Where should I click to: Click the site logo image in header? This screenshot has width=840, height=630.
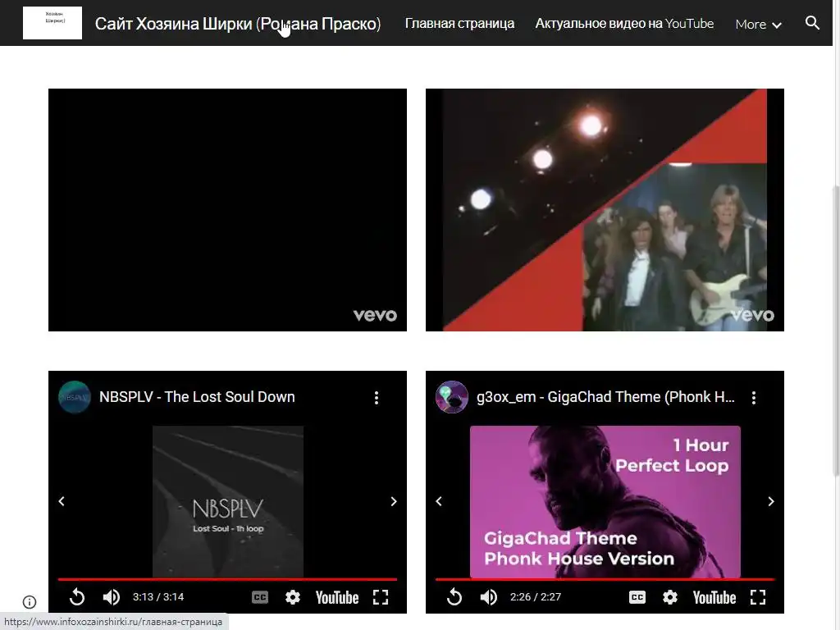click(x=52, y=23)
